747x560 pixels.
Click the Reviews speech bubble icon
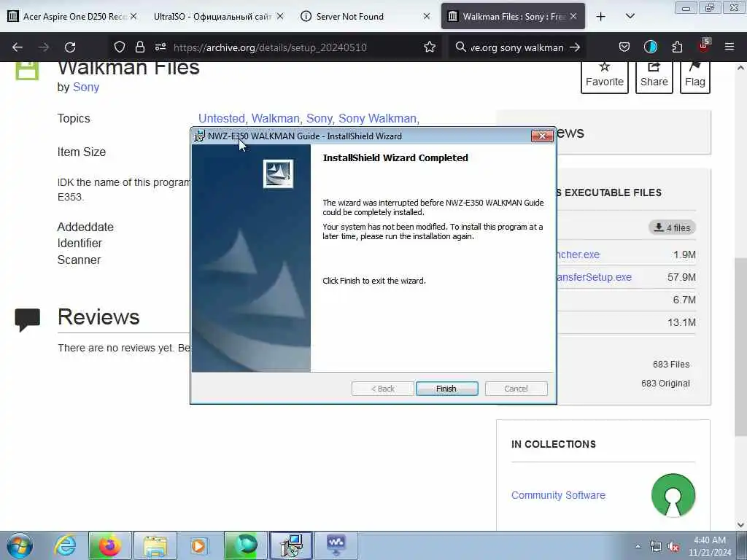[27, 319]
